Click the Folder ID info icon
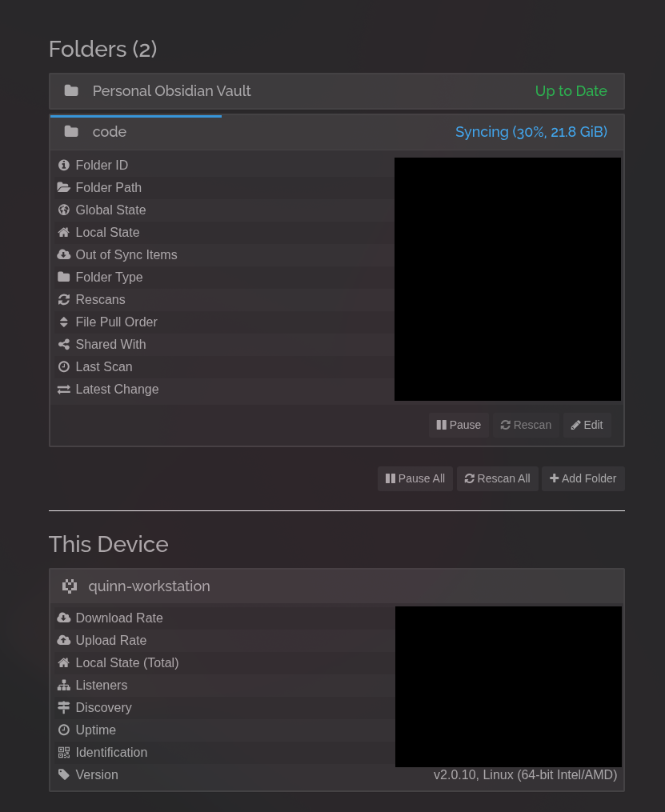 [64, 165]
